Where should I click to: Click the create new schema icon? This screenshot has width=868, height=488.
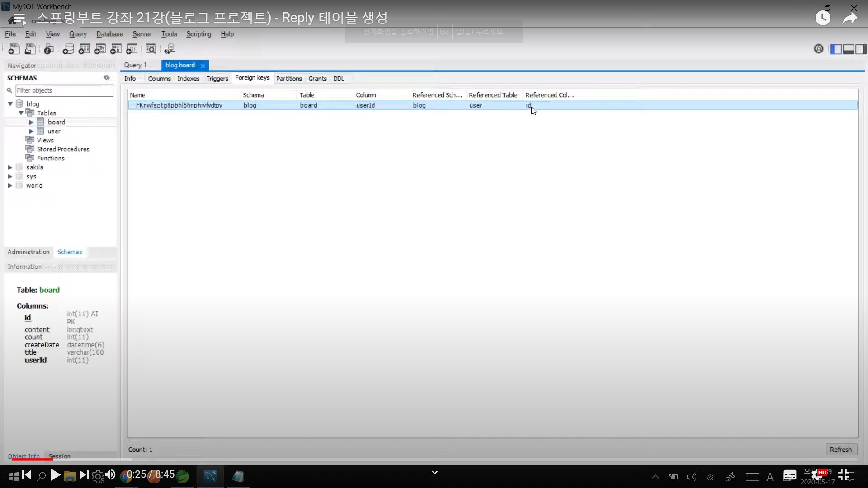(68, 49)
